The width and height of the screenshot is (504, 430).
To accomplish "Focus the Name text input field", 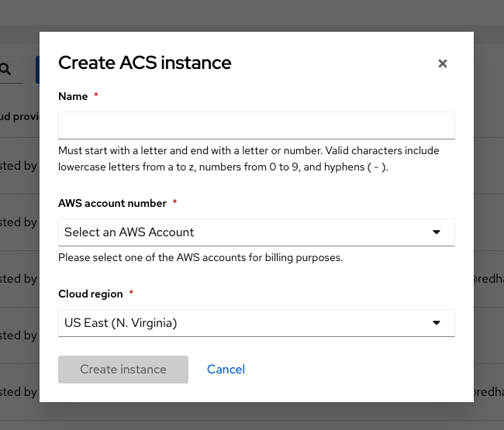I will (257, 126).
